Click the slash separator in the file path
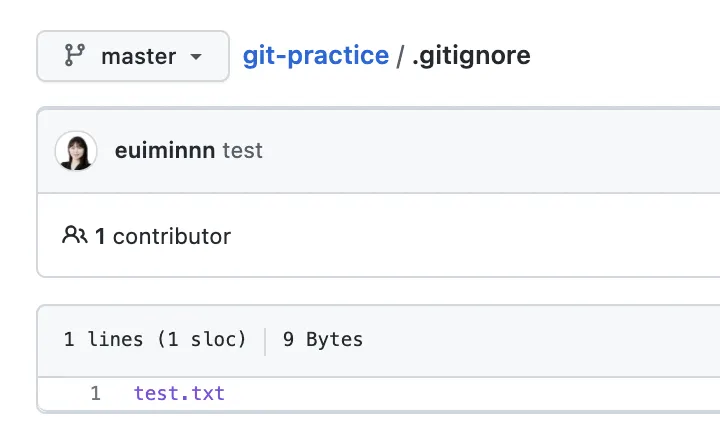Screen dimensions: 720x436 tap(400, 55)
